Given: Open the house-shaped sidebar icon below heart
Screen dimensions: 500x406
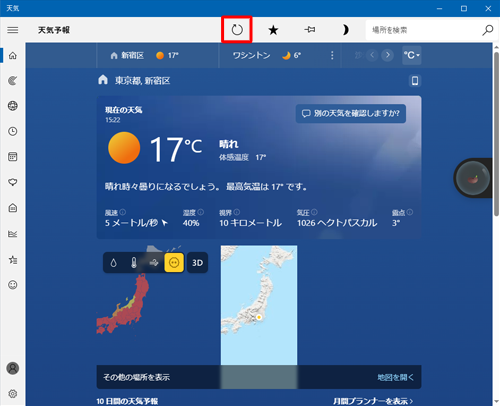Looking at the screenshot, I should [x=13, y=208].
